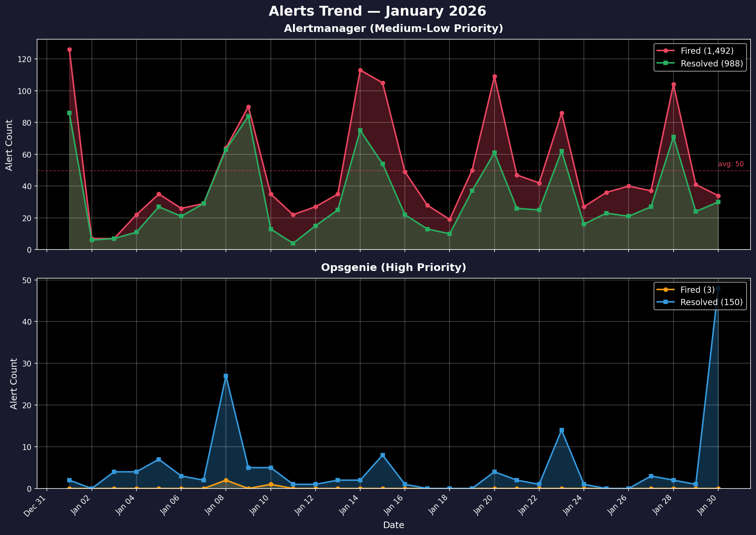Click the resolved green marker on Jan 11
Screen dimensions: 756x535
point(293,243)
